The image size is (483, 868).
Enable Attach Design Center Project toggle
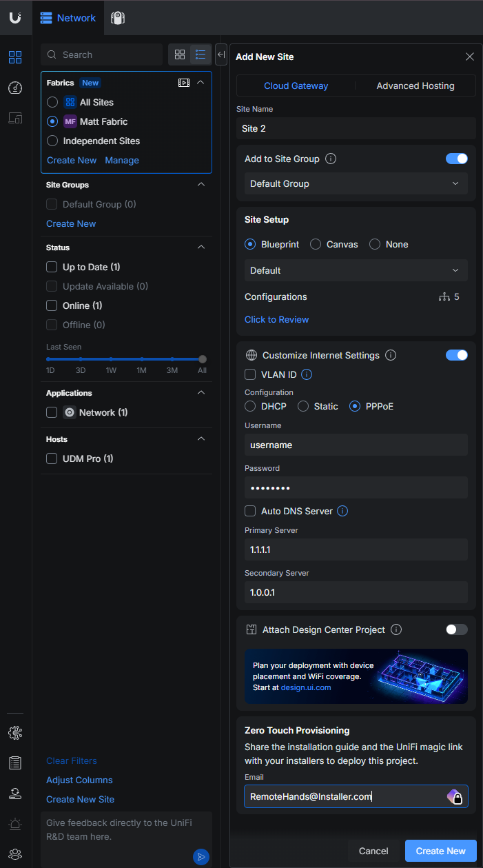click(x=456, y=629)
